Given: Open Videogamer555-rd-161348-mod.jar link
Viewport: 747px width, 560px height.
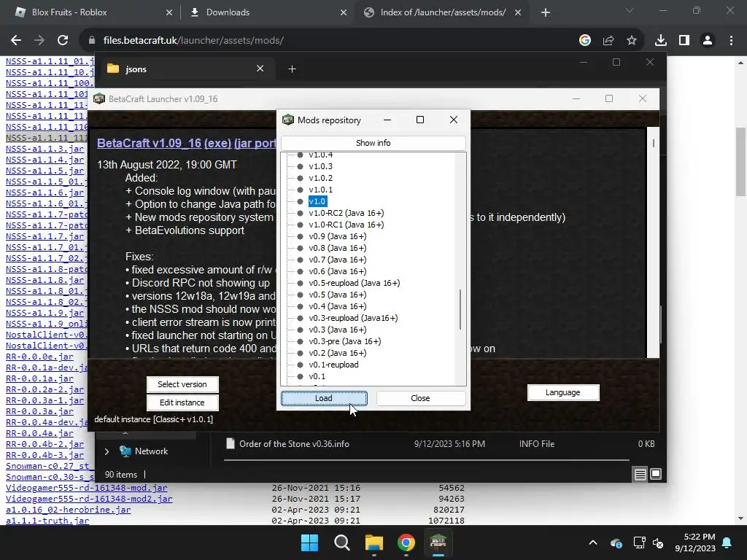Looking at the screenshot, I should [x=86, y=488].
